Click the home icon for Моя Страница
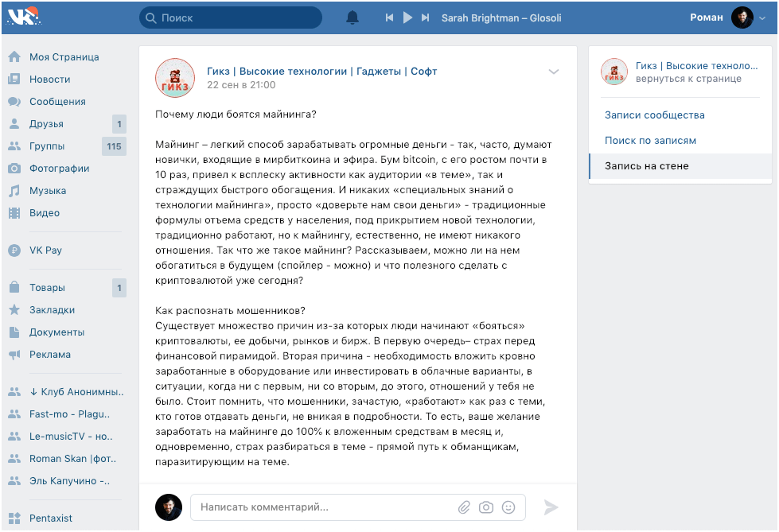Screen dimensions: 779x532 point(14,57)
